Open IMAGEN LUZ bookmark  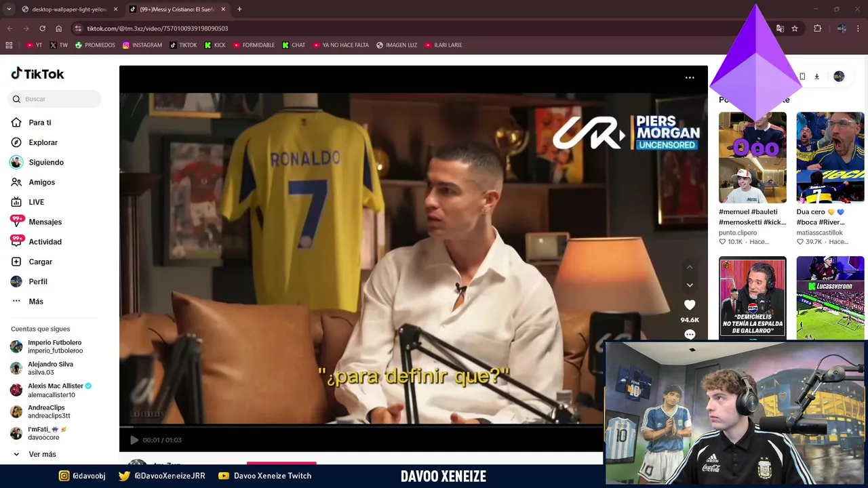pyautogui.click(x=397, y=45)
